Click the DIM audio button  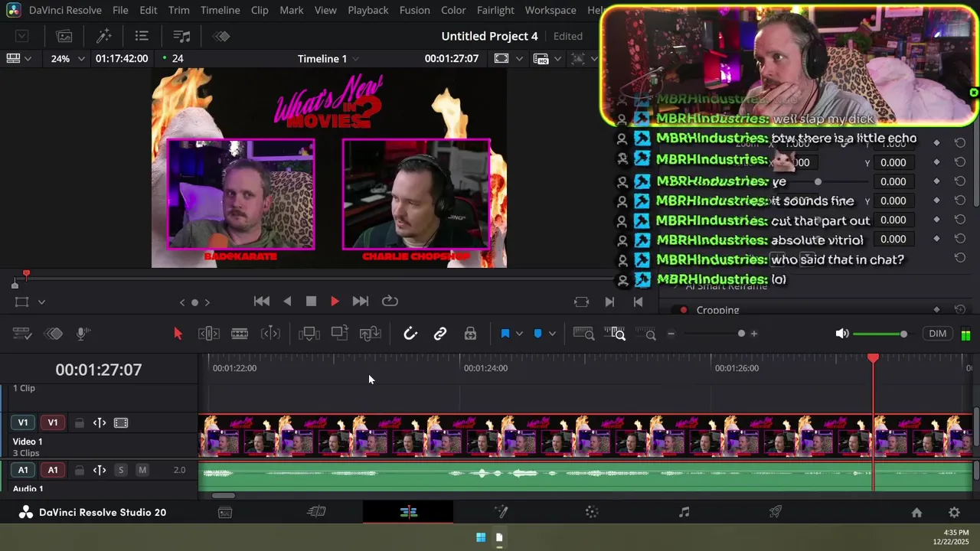937,334
